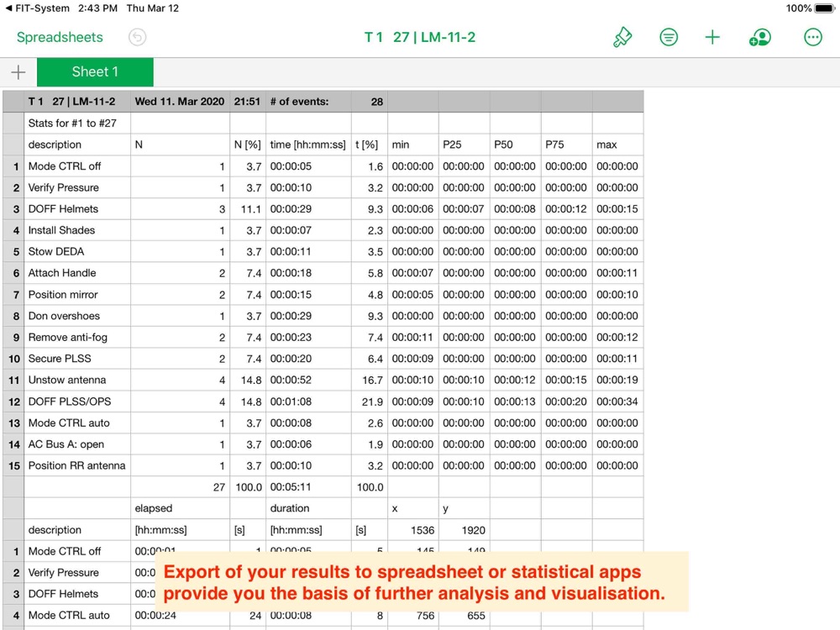Viewport: 840px width, 630px height.
Task: Select the 'Position RR antenna' cell
Action: pyautogui.click(x=77, y=466)
